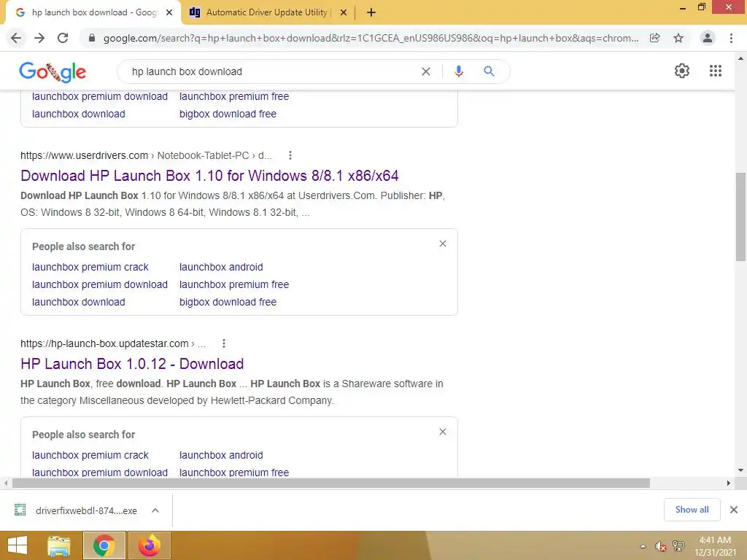
Task: Open a new browser tab
Action: (x=371, y=12)
